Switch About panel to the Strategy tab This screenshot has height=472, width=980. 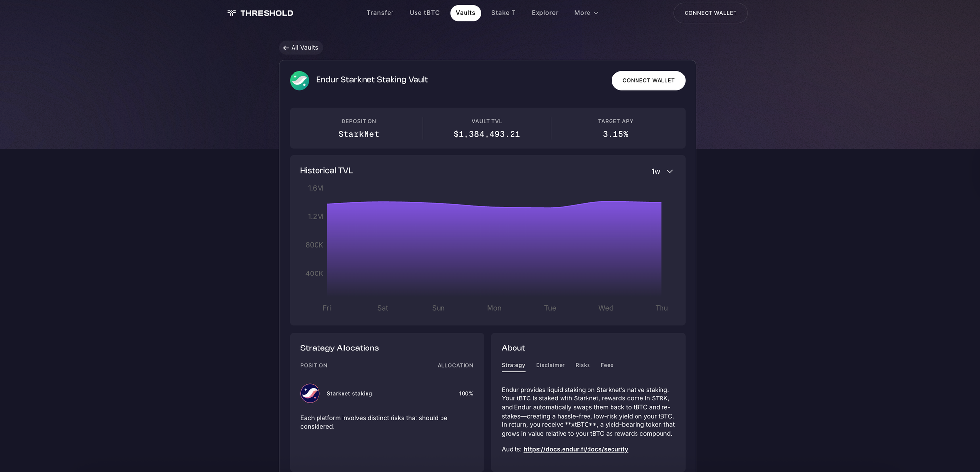point(513,365)
